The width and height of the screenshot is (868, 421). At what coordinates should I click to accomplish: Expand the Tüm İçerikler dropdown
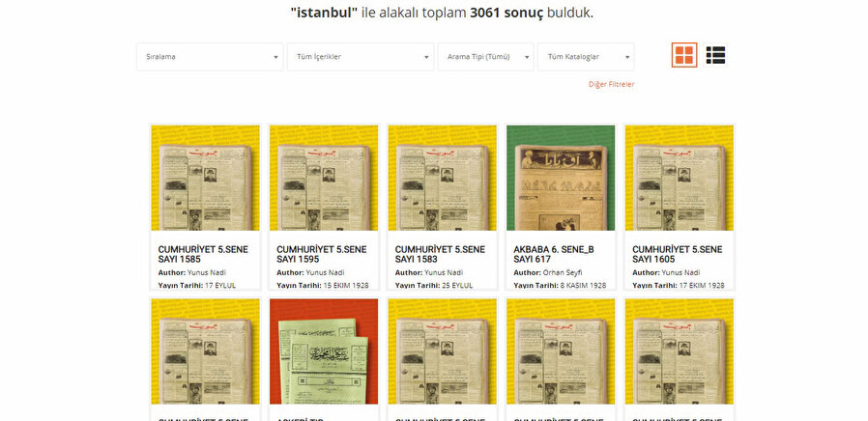[x=360, y=57]
